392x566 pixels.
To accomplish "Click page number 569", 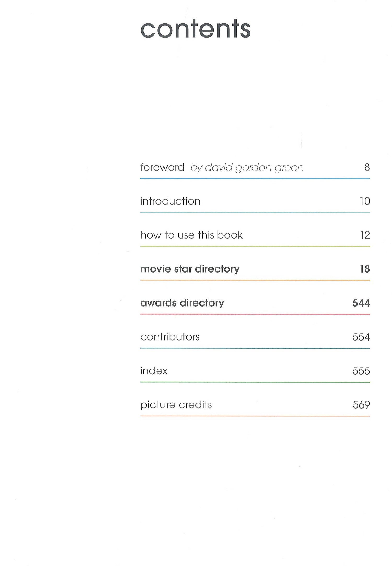I will click(361, 405).
